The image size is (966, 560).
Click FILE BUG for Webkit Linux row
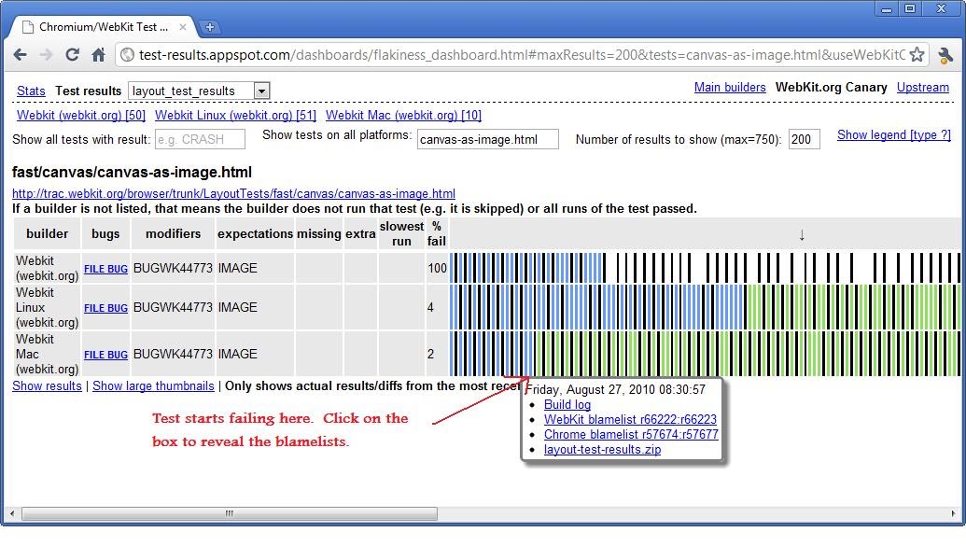click(x=105, y=308)
